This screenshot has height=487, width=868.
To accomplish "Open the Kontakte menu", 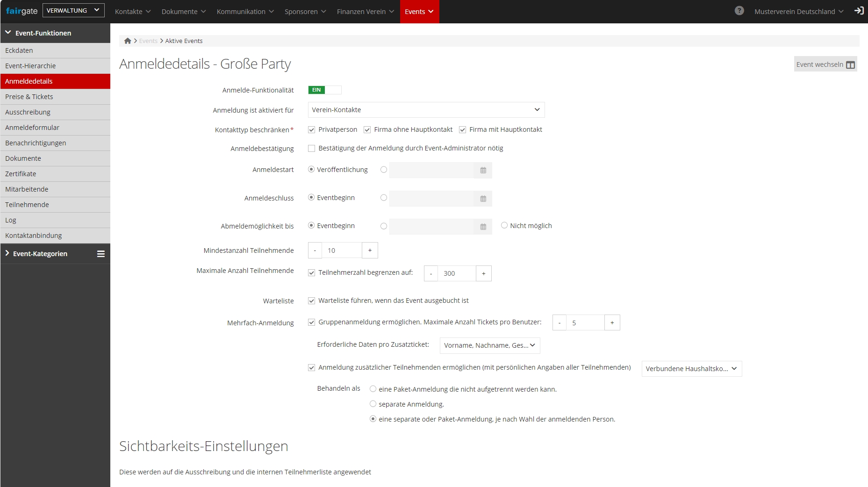I will [x=133, y=11].
